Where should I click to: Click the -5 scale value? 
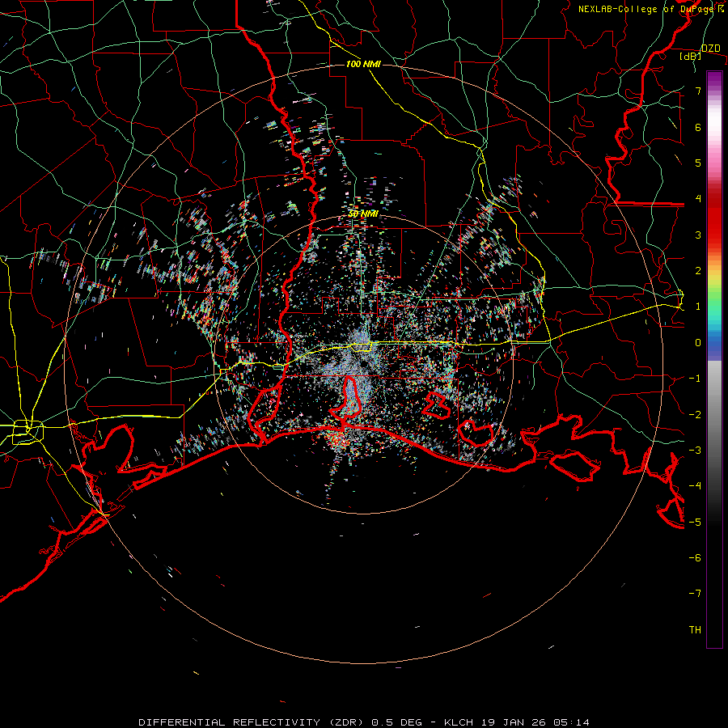(695, 523)
